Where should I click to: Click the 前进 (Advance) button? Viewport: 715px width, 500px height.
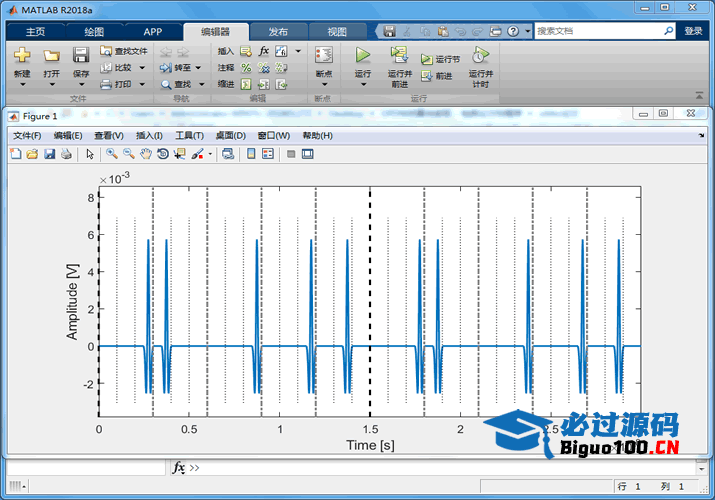pos(437,76)
